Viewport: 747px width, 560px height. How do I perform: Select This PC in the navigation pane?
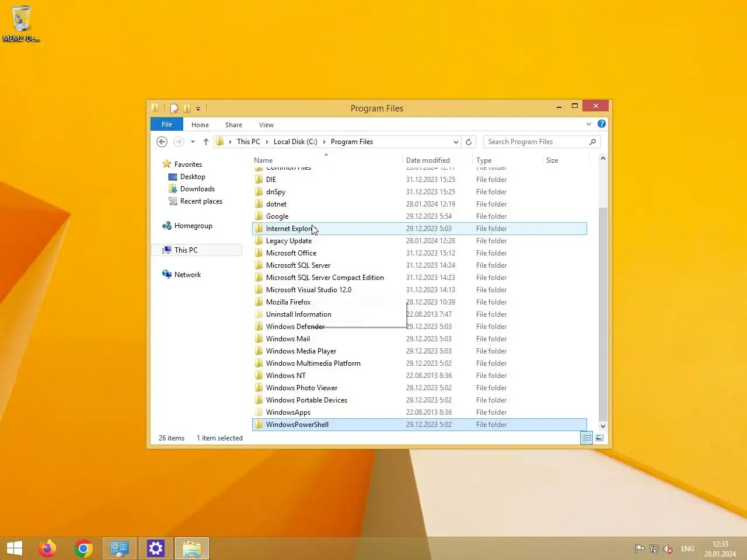(186, 250)
